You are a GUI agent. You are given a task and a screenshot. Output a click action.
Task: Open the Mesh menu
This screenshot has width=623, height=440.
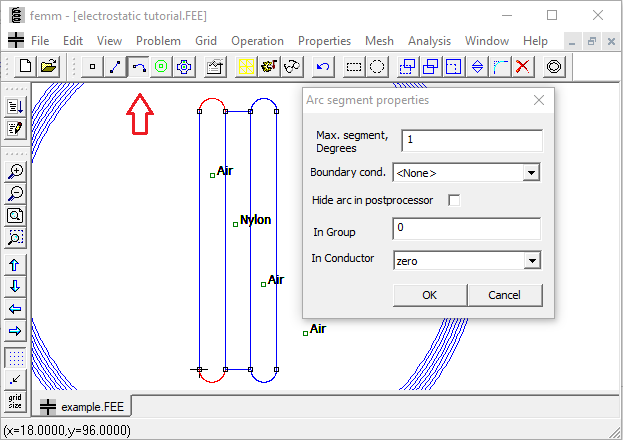tap(379, 41)
